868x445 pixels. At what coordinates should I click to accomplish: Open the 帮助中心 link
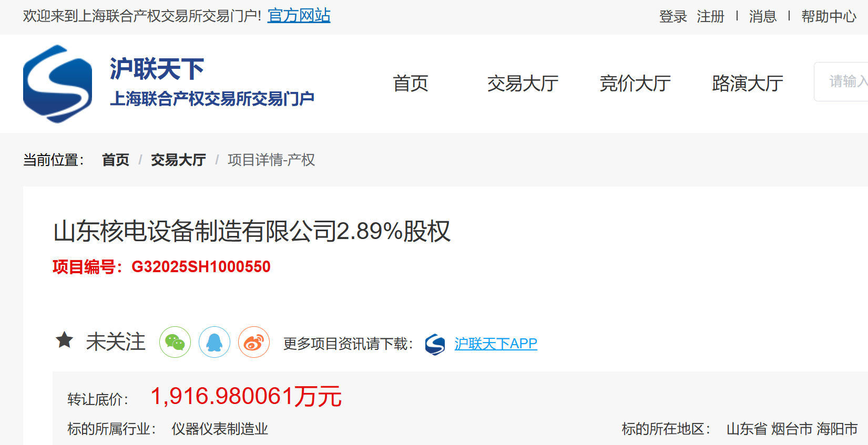pos(829,17)
